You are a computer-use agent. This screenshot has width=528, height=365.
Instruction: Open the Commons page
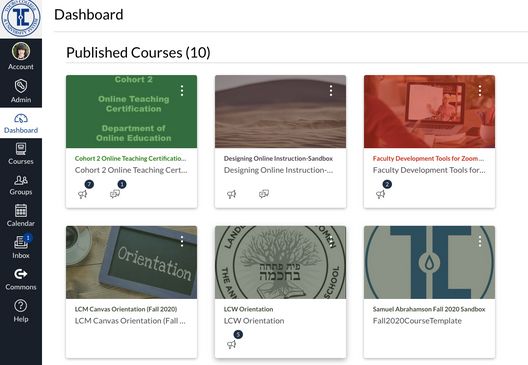21,279
